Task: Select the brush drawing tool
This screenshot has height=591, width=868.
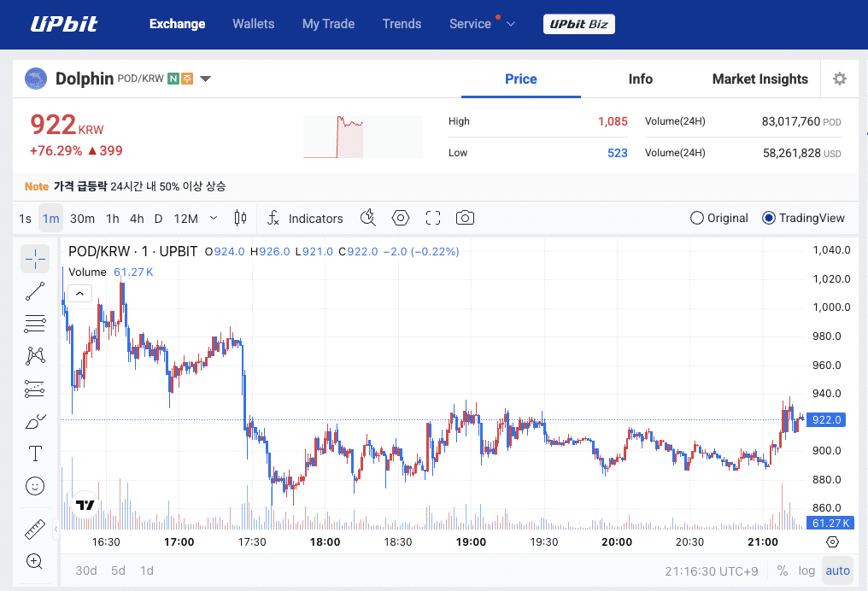Action: tap(35, 422)
